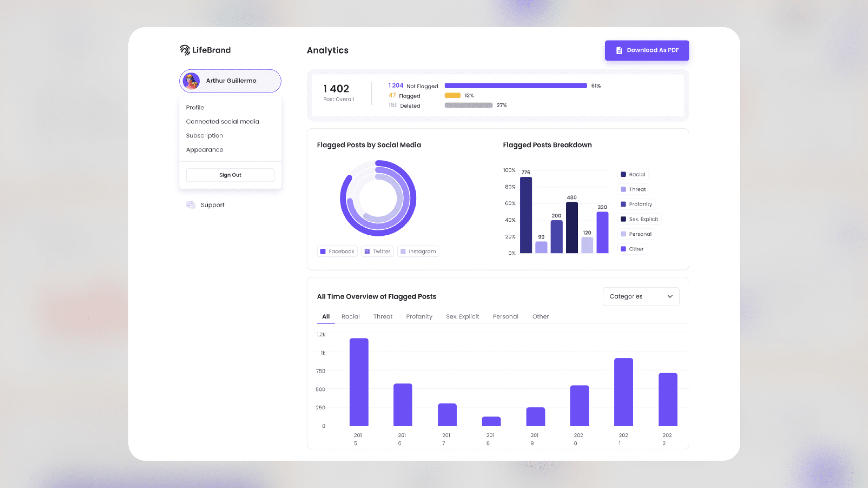
Task: Click the LifeBrand logo icon
Action: pyautogui.click(x=185, y=49)
